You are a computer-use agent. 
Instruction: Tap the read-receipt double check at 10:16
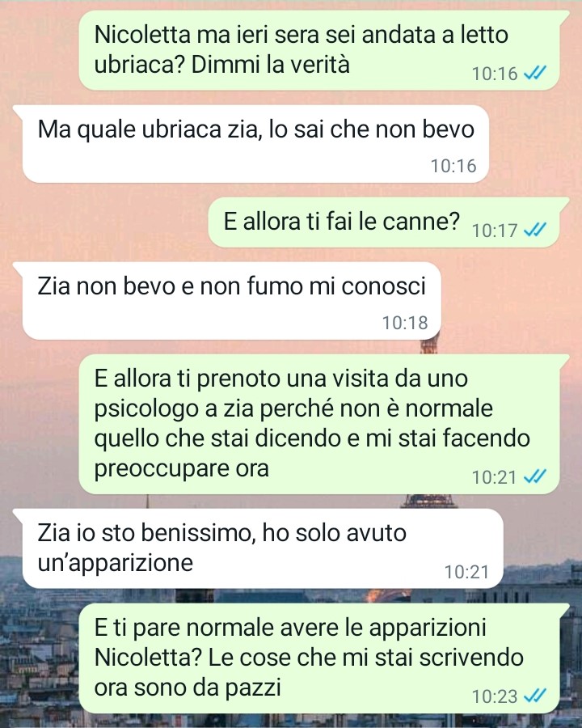click(x=534, y=73)
